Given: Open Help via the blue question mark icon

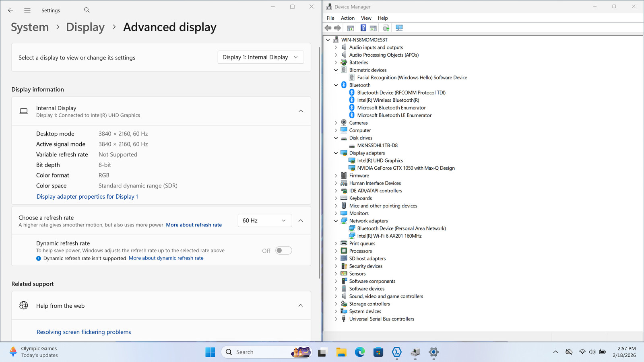Looking at the screenshot, I should (363, 28).
